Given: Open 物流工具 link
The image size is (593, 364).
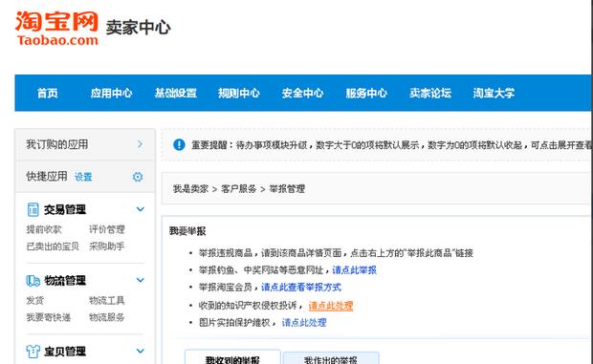Looking at the screenshot, I should point(107,300).
